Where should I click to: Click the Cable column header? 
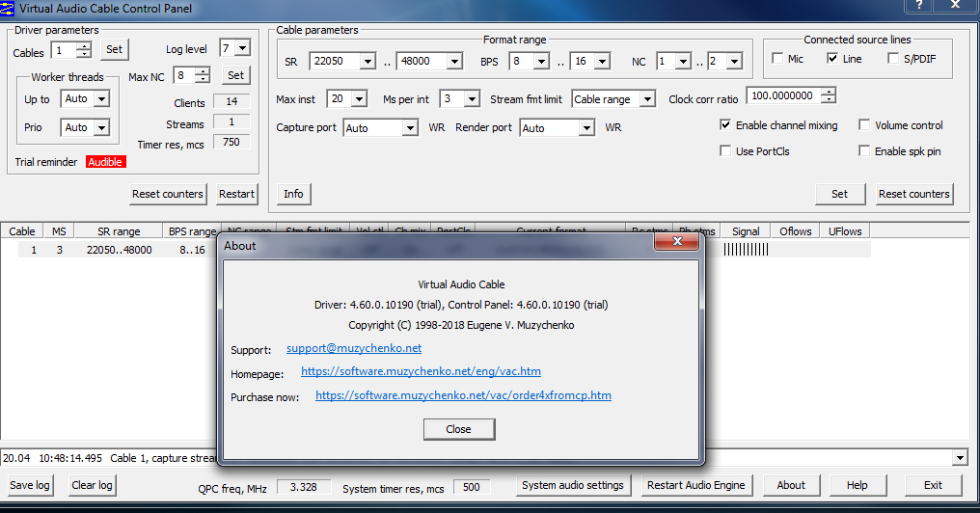(x=22, y=231)
